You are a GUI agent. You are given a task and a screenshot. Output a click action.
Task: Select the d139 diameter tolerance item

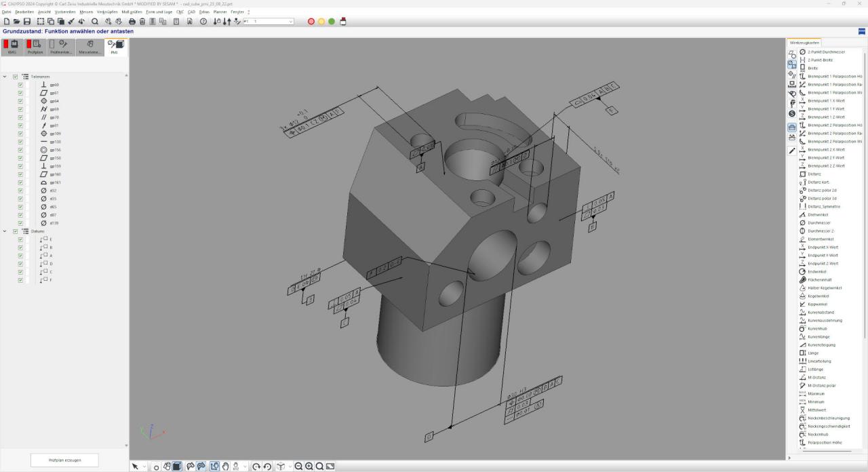[x=53, y=223]
